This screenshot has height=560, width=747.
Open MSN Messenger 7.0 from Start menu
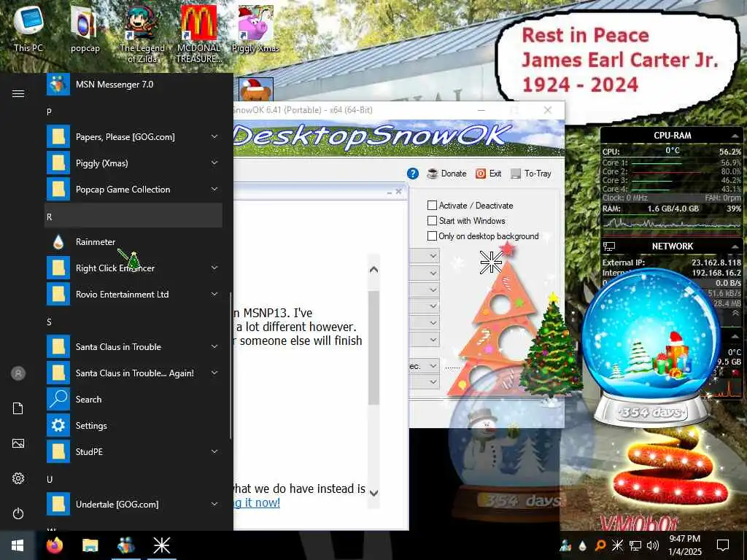tap(134, 85)
